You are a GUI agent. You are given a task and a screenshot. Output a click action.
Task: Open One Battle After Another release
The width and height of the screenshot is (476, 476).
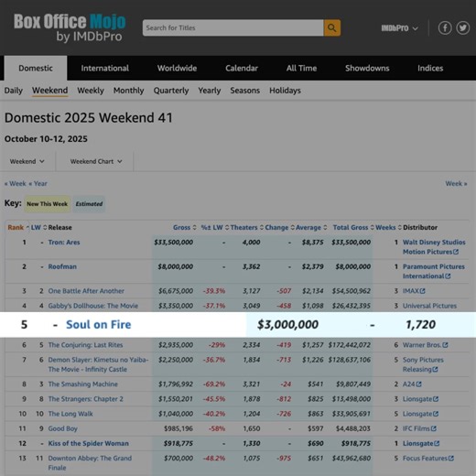point(86,291)
